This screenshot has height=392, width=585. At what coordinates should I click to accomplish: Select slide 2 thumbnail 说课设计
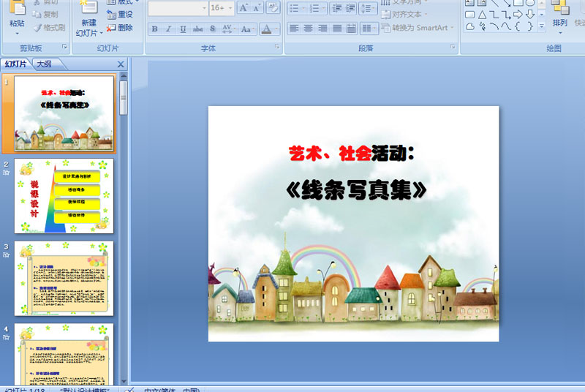click(x=64, y=196)
